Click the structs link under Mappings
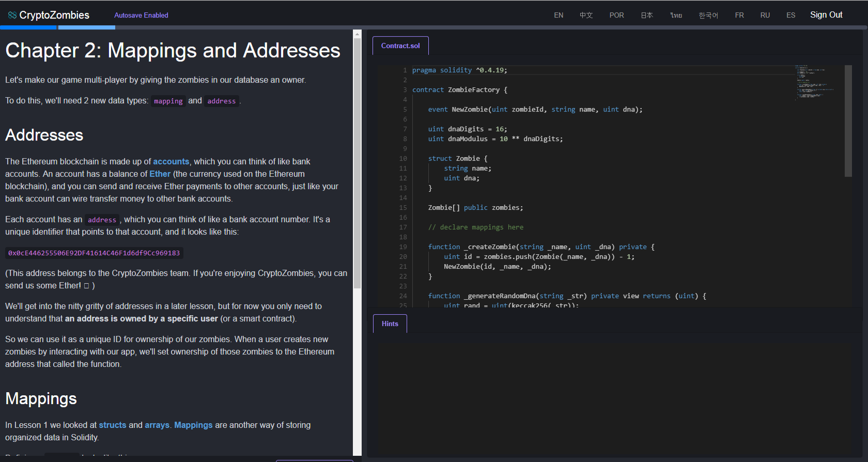 (x=113, y=425)
